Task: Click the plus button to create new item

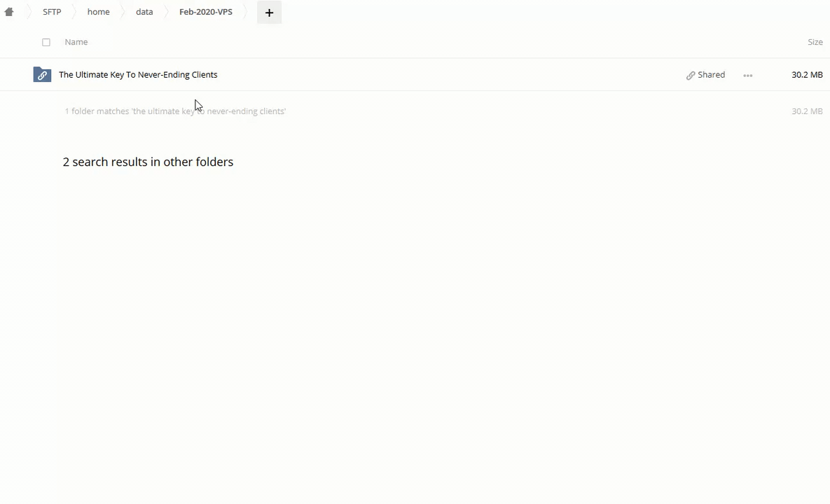Action: [x=269, y=13]
